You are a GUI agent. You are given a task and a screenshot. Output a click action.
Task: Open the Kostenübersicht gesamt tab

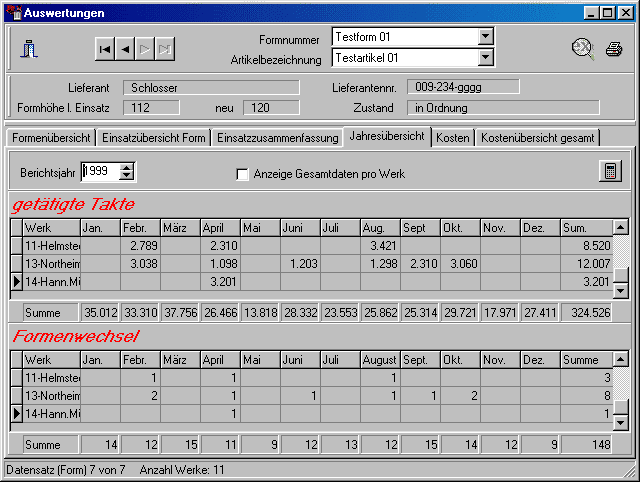click(538, 138)
